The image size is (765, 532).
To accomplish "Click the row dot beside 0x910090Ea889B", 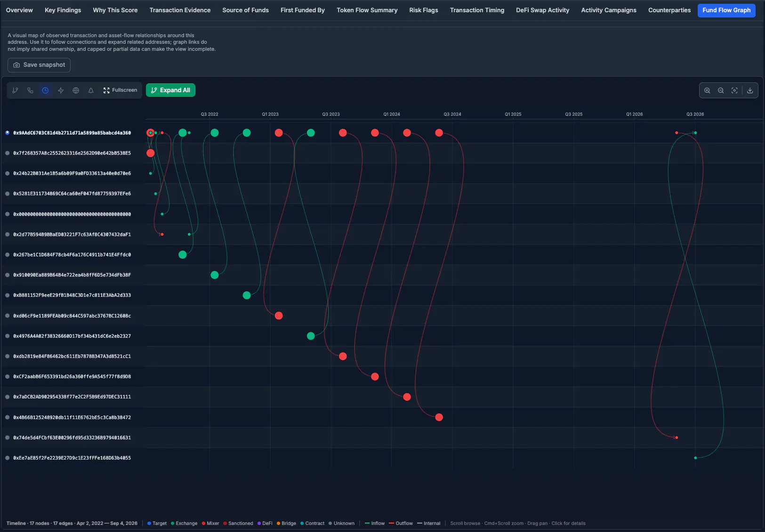I will [8, 275].
